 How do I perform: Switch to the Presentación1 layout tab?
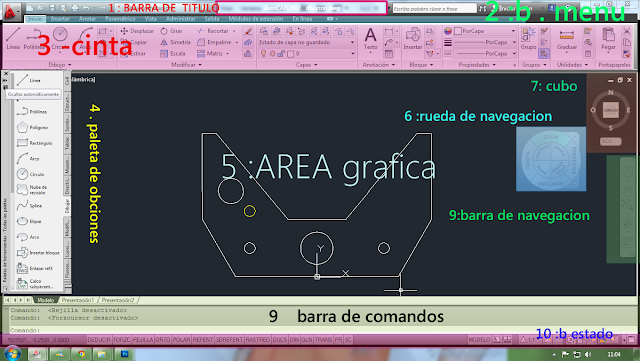click(x=78, y=300)
